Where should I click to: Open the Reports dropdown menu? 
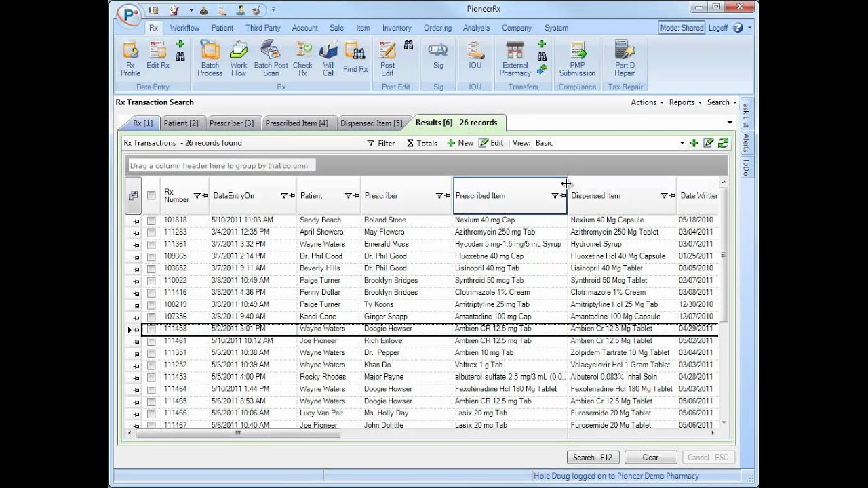[685, 102]
